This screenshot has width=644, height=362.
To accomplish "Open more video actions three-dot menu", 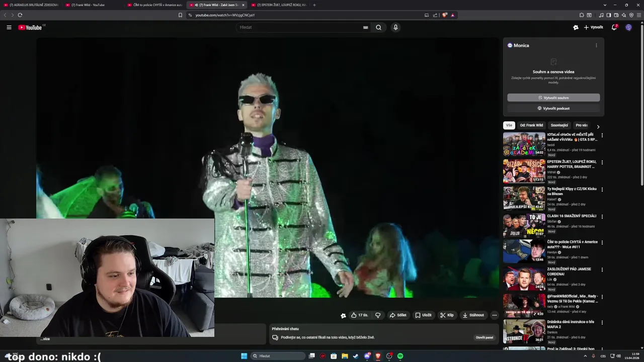I will (x=494, y=315).
